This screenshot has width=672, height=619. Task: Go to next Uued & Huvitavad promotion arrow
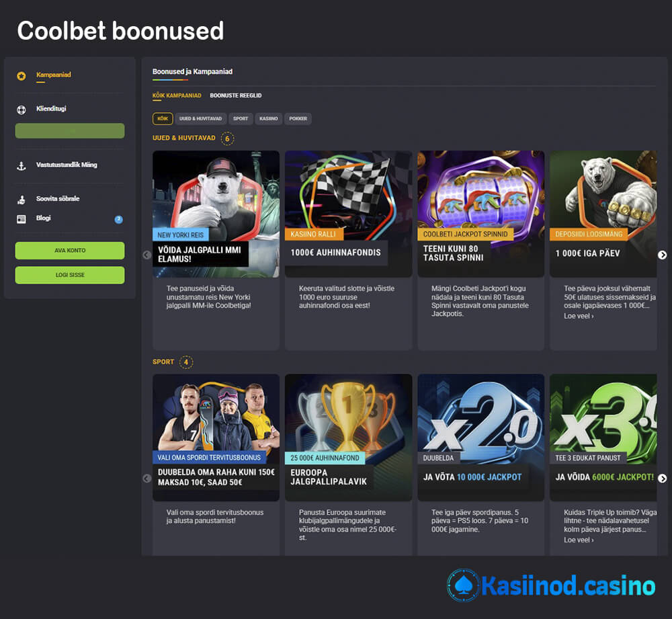tap(662, 255)
